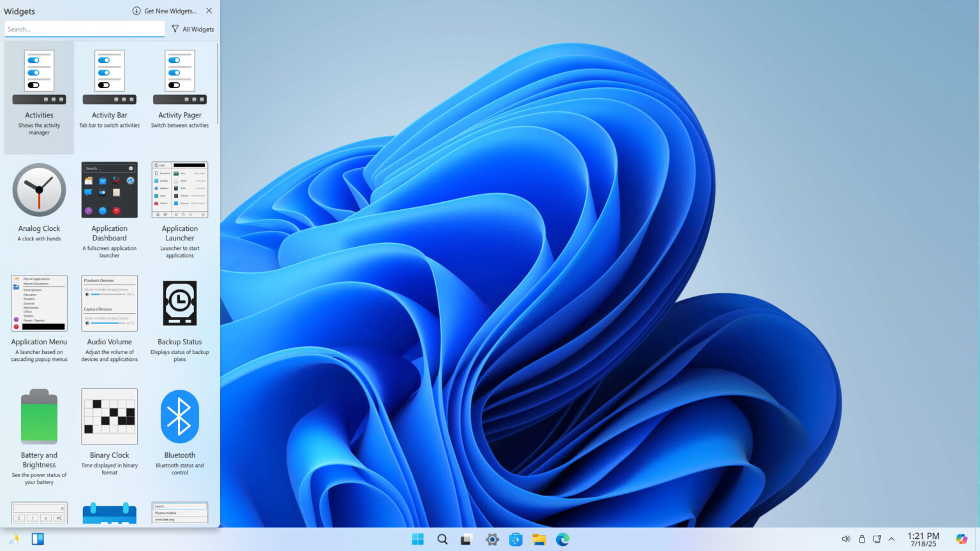The height and width of the screenshot is (551, 980).
Task: Open the All Widgets filter dropdown
Action: (192, 29)
